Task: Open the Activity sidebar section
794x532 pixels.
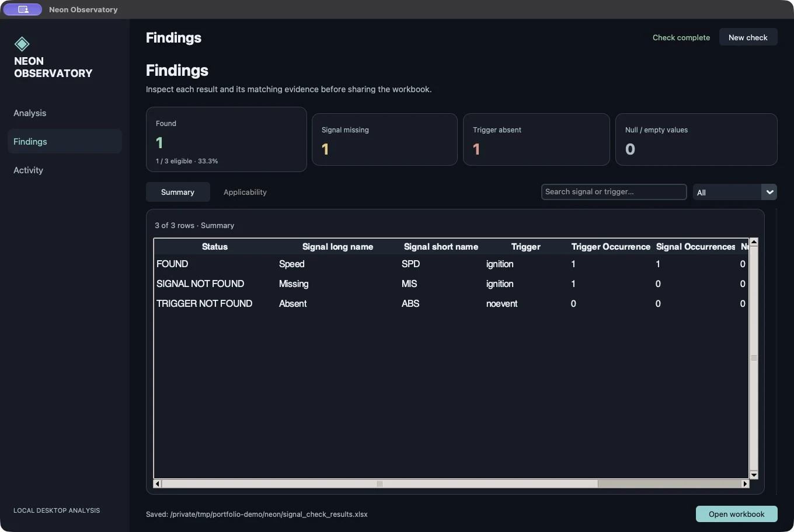Action: coord(64,170)
